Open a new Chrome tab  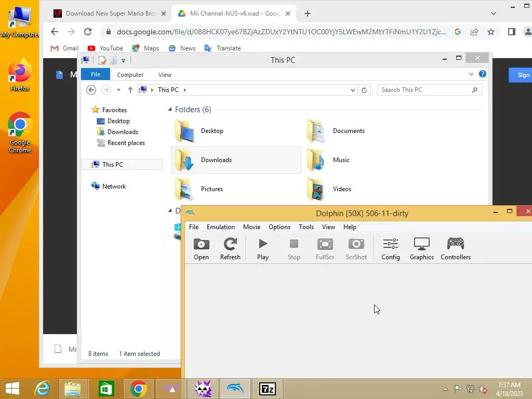(x=308, y=14)
